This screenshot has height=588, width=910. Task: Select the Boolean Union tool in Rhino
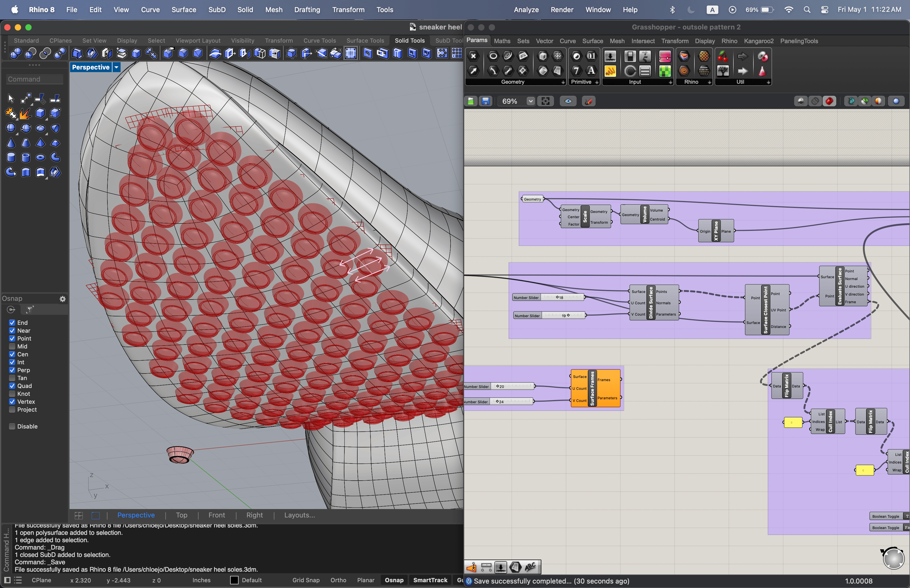click(x=16, y=53)
